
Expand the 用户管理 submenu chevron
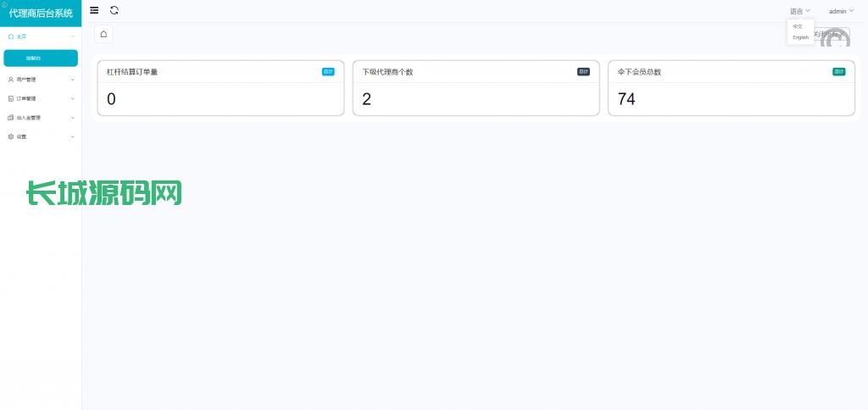(73, 80)
